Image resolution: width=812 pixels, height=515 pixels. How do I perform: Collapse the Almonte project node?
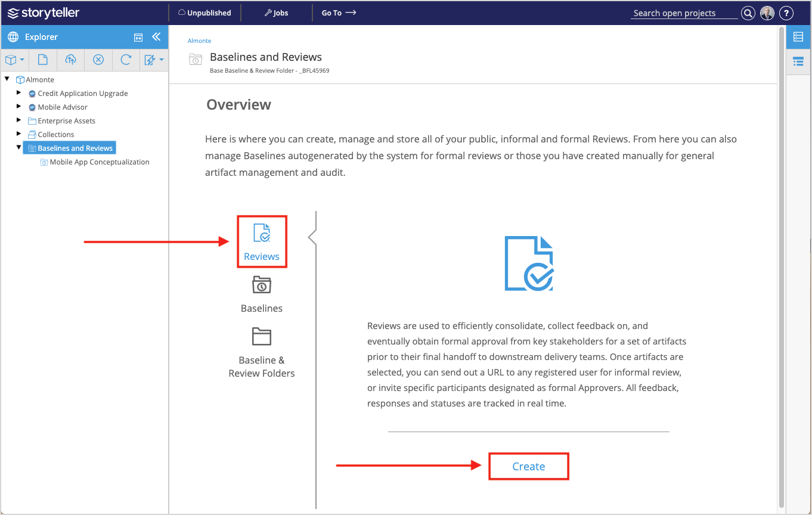coord(7,79)
